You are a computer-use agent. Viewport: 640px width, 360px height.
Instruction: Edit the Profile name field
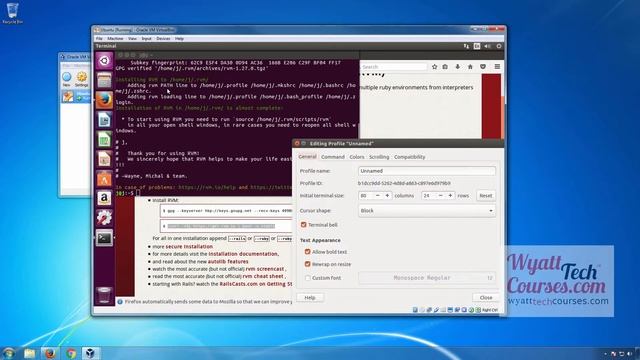pos(427,171)
